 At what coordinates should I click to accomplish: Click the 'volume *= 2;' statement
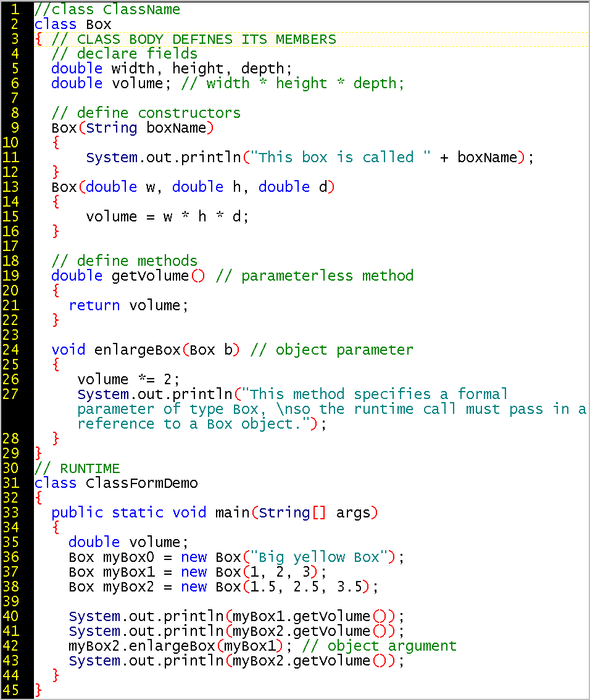pos(128,379)
